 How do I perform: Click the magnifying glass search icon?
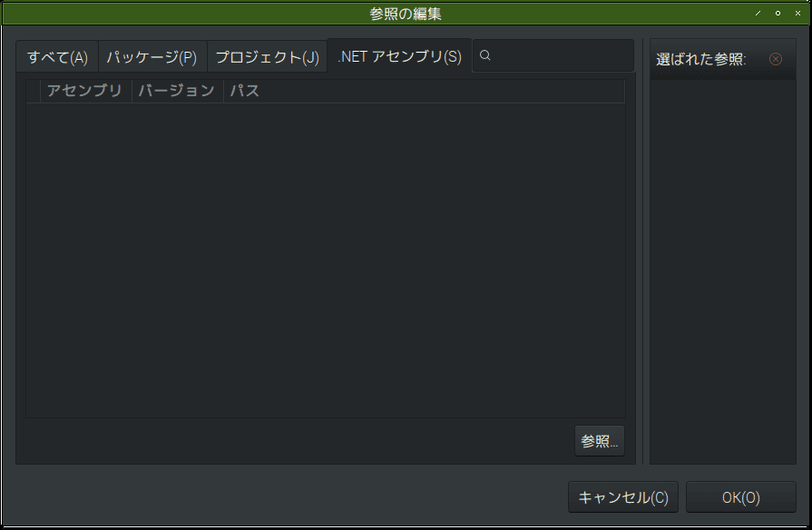485,55
